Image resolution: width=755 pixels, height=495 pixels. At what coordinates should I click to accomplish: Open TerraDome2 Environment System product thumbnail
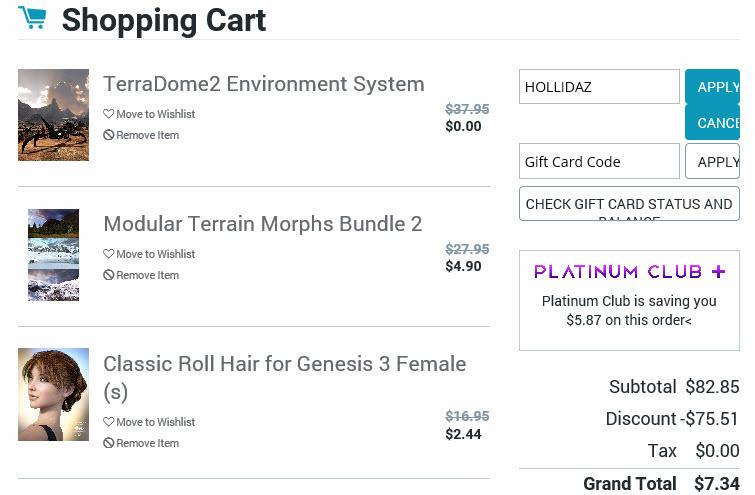(x=53, y=115)
